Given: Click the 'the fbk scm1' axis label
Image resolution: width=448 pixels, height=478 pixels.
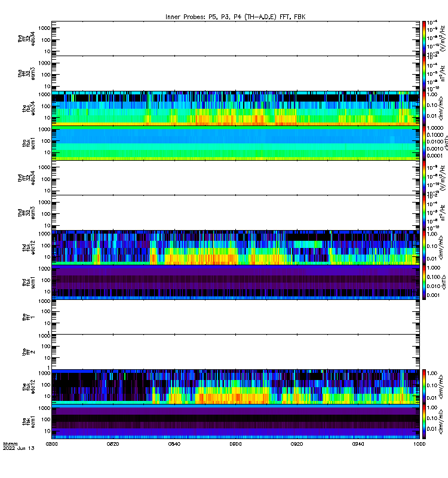Looking at the screenshot, I should (28, 422).
